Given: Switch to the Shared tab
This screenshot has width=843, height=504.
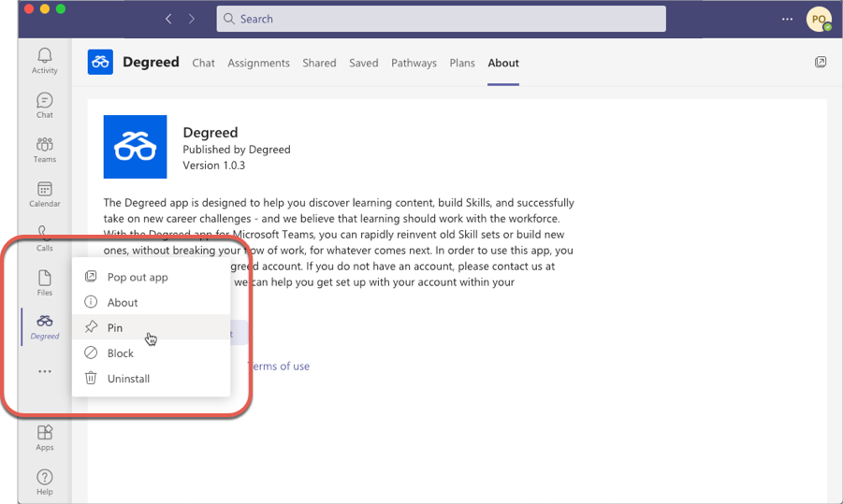Looking at the screenshot, I should [319, 63].
